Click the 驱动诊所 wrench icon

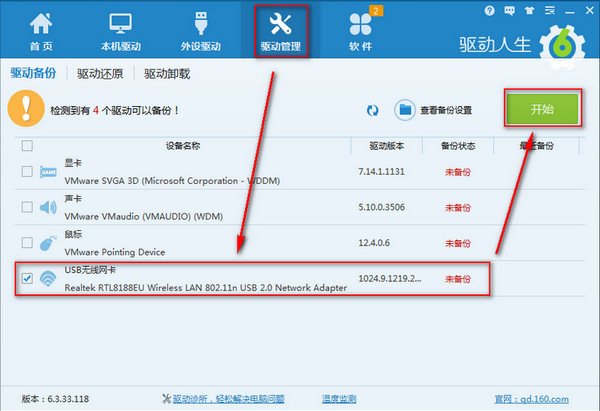pyautogui.click(x=166, y=399)
